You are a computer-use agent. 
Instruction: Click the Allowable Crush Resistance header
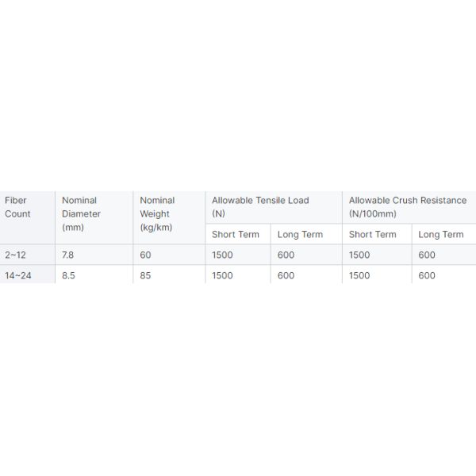(408, 207)
